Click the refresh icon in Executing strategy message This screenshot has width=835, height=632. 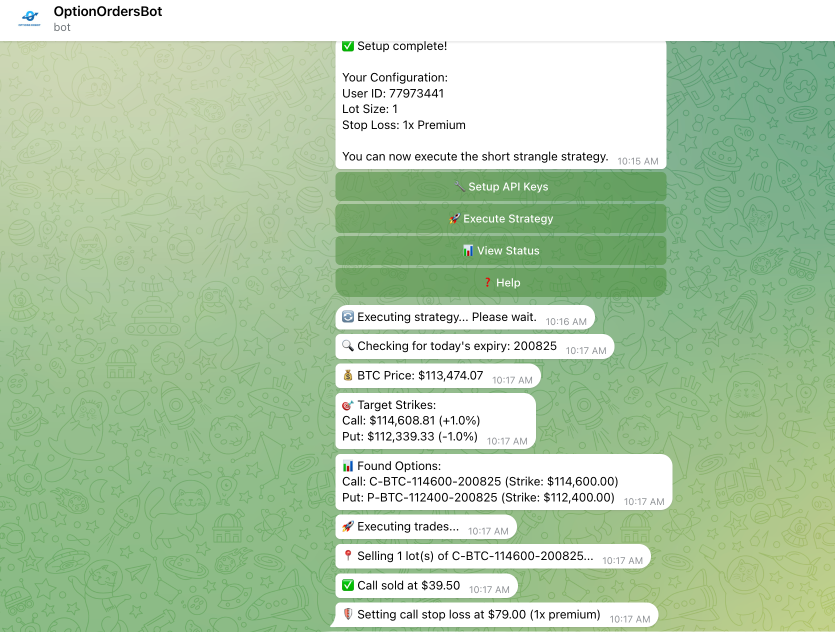click(x=348, y=317)
